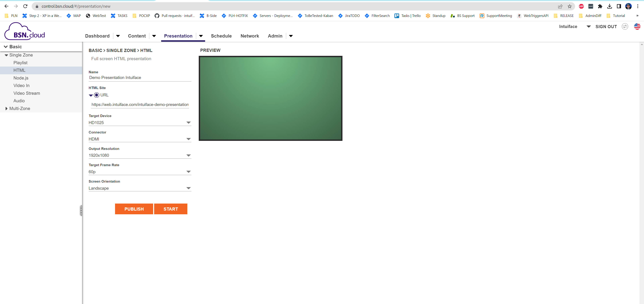Select the URL radio button
The image size is (644, 304).
[x=96, y=95]
